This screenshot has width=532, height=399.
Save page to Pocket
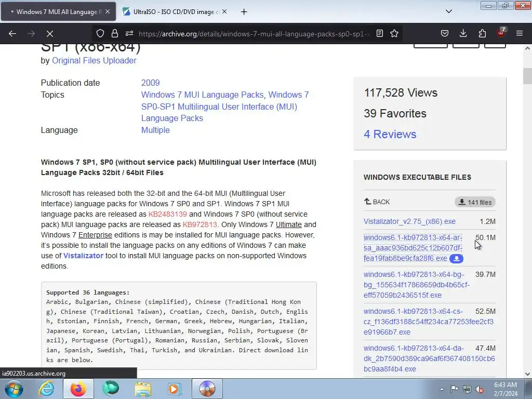445,33
